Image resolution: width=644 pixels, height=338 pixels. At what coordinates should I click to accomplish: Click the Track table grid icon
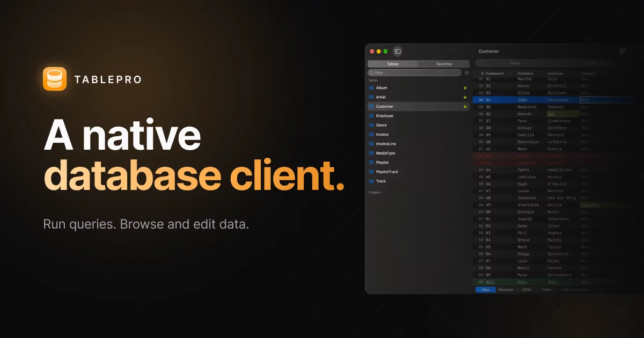point(371,181)
